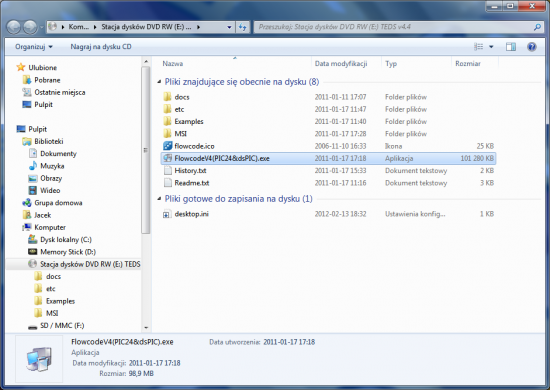550x390 pixels.
Task: Select Memory Stick (D:) drive
Action: 68,252
